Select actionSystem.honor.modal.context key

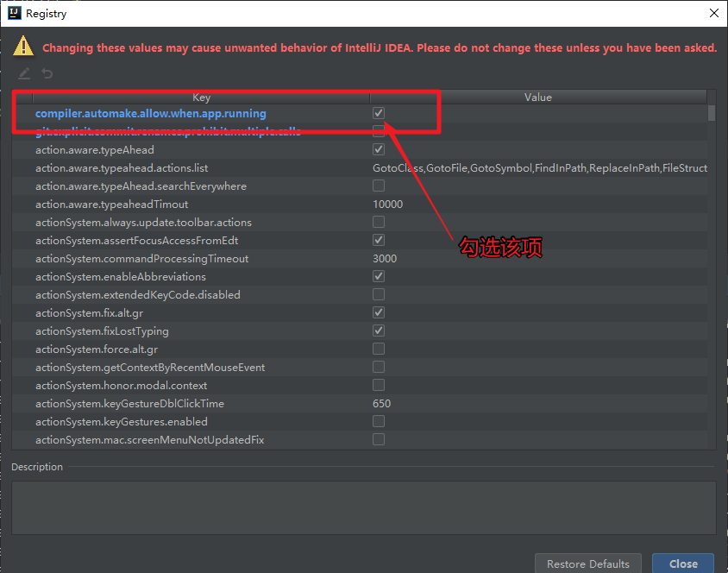[121, 385]
